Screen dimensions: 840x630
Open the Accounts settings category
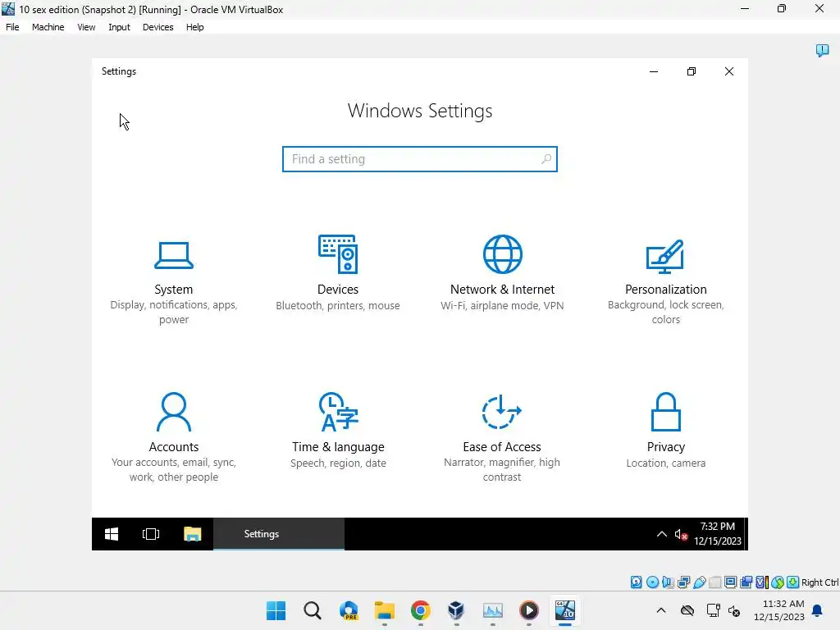[x=174, y=438]
